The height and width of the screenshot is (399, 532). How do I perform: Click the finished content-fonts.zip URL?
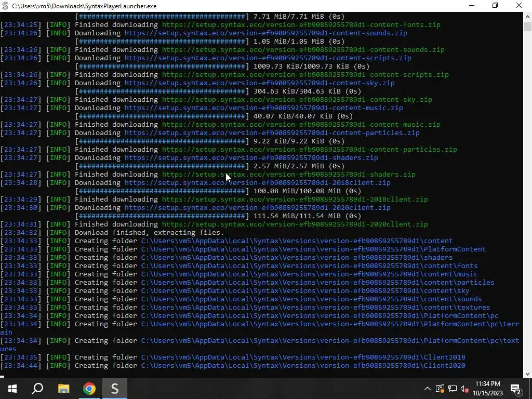[x=301, y=25]
